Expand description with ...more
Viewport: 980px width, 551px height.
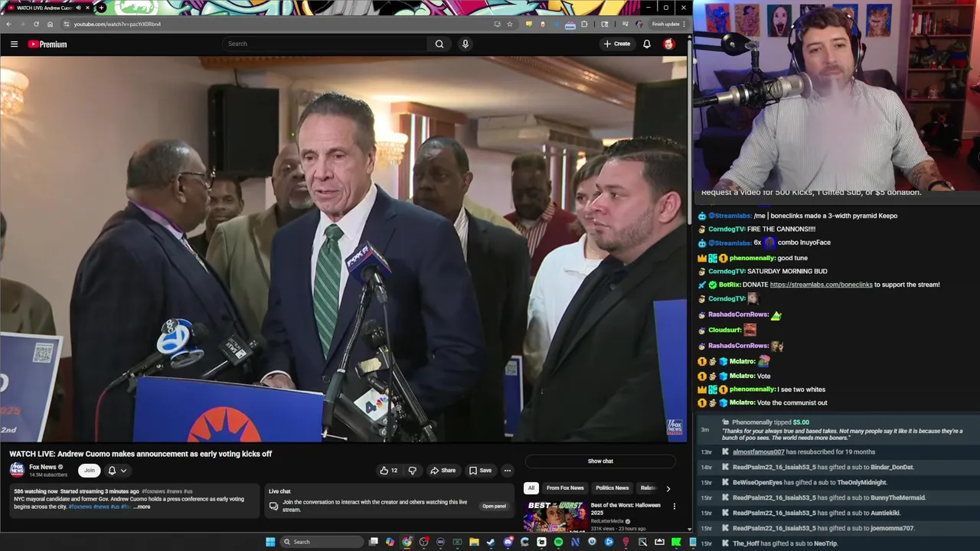[142, 507]
